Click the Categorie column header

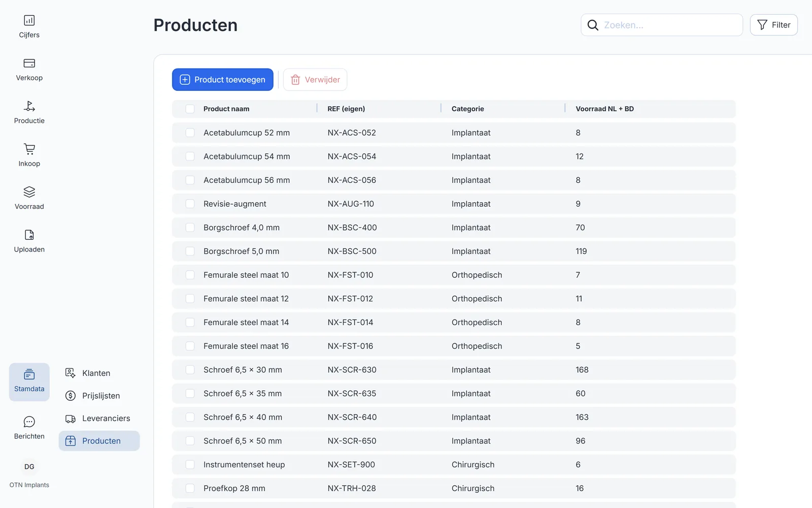pos(468,109)
